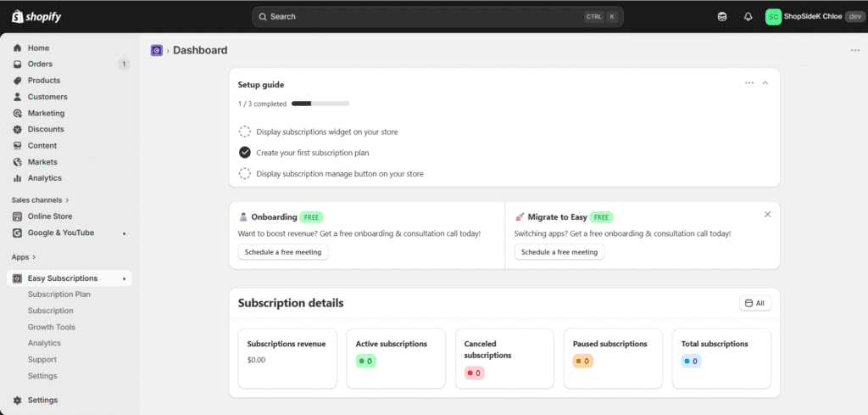
Task: Open Subscription submenu item
Action: (x=50, y=311)
